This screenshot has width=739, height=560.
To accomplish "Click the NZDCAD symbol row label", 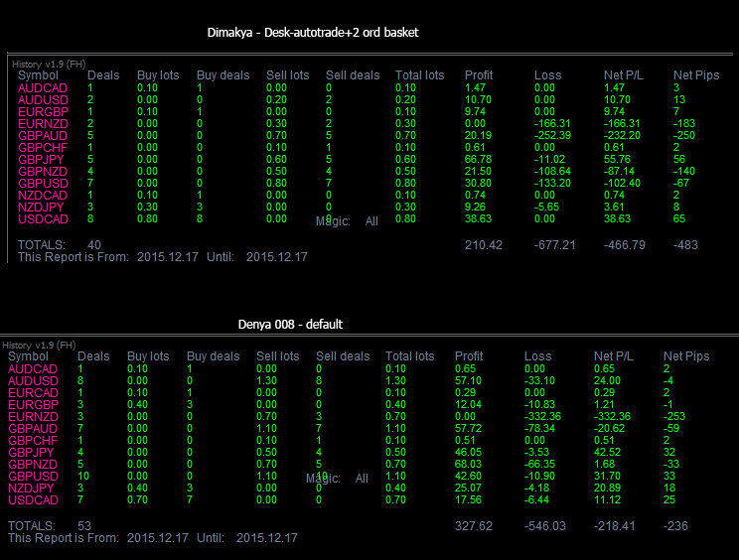I will 43,196.
